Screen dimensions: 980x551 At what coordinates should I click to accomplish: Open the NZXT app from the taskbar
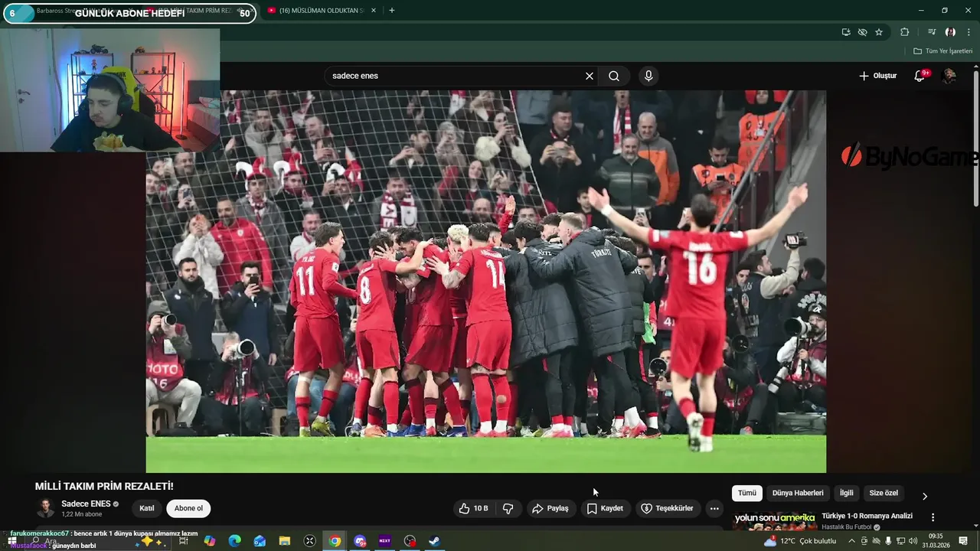pyautogui.click(x=385, y=541)
